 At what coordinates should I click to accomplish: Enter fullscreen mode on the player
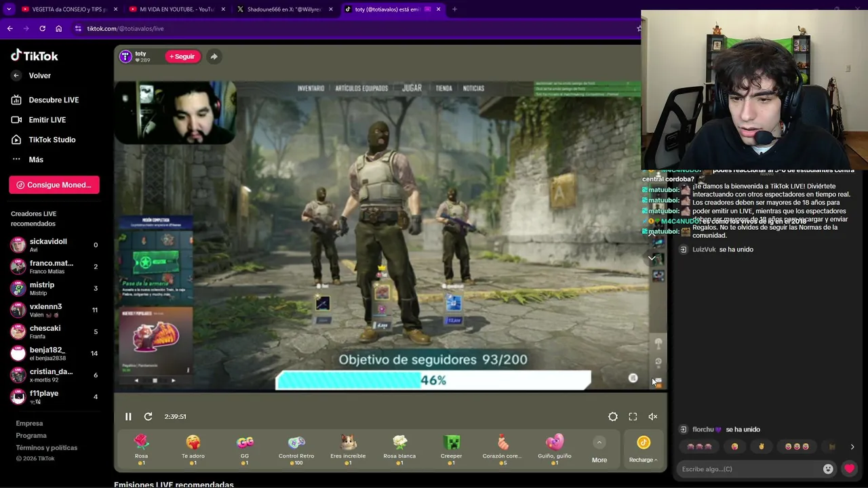(633, 417)
